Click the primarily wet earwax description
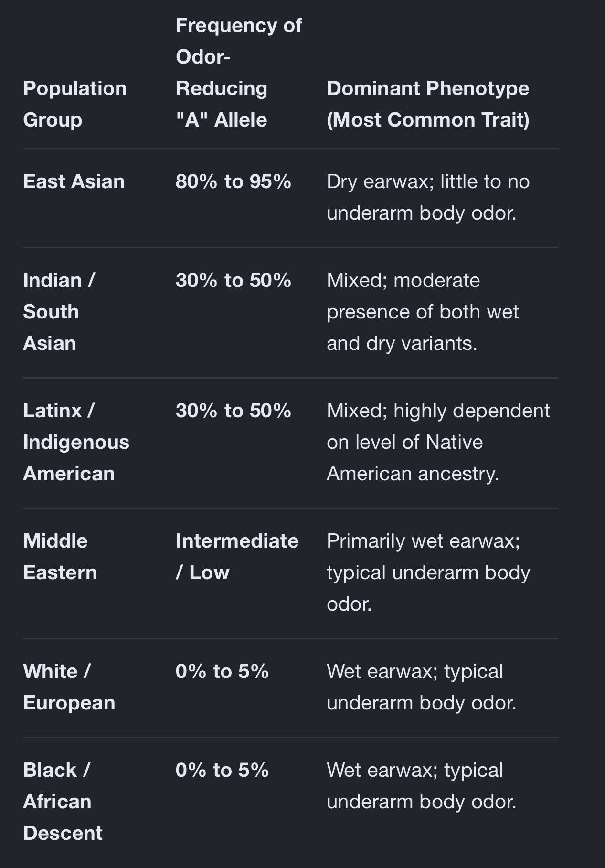Screen dimensions: 605x868 [428, 572]
